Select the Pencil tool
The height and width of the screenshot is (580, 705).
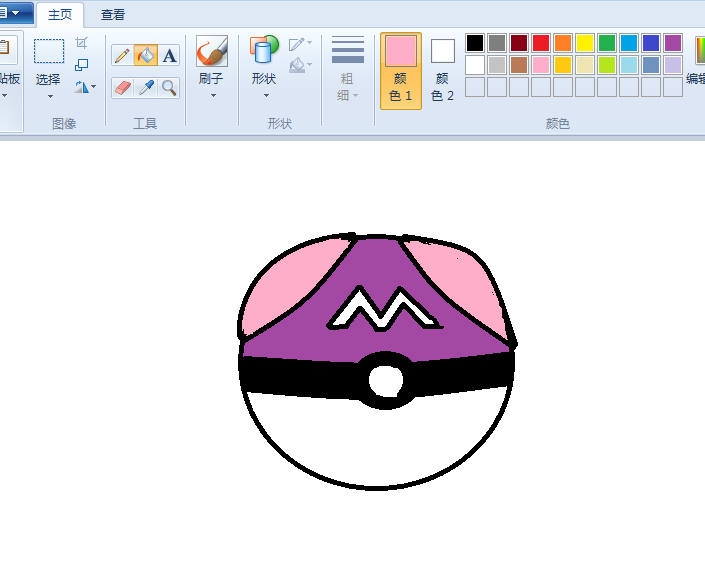click(x=122, y=56)
